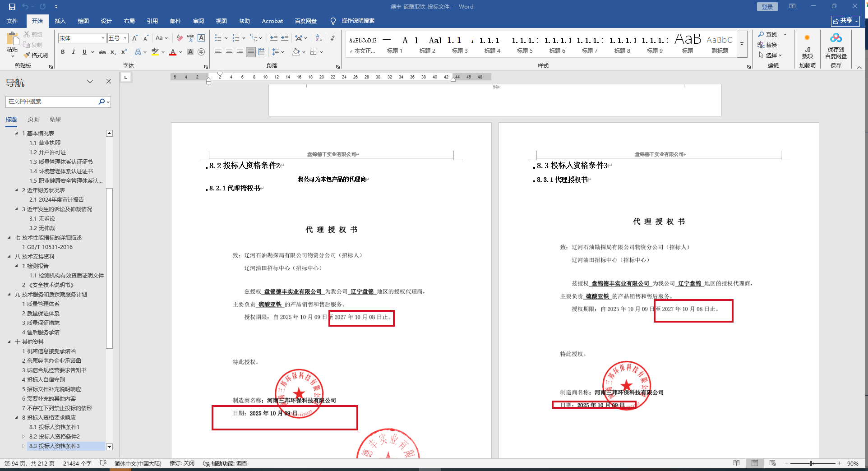Apply the red font color

point(173,52)
